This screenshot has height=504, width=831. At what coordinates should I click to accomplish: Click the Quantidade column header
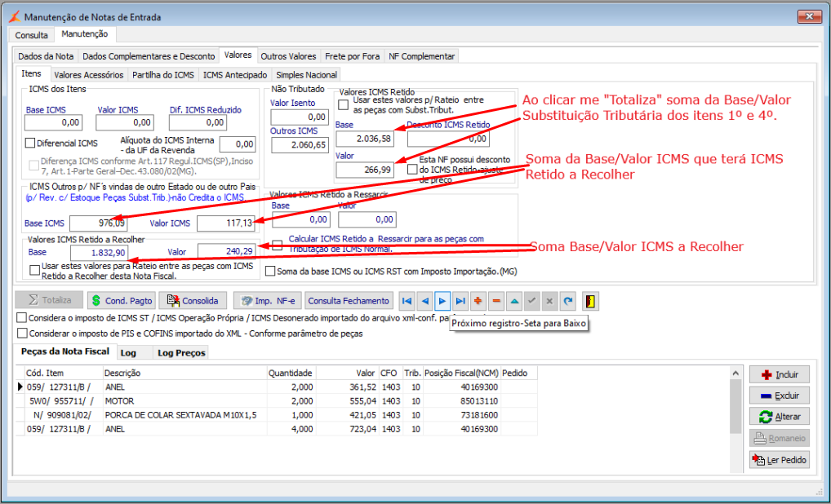[x=291, y=374]
